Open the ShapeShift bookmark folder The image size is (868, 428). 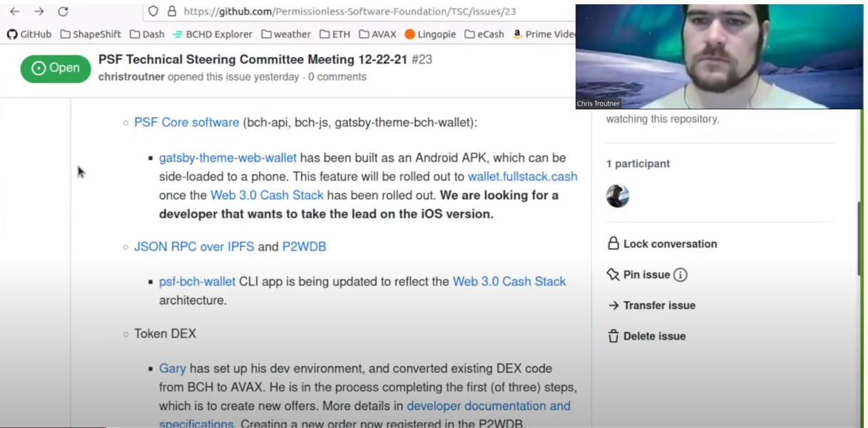91,34
